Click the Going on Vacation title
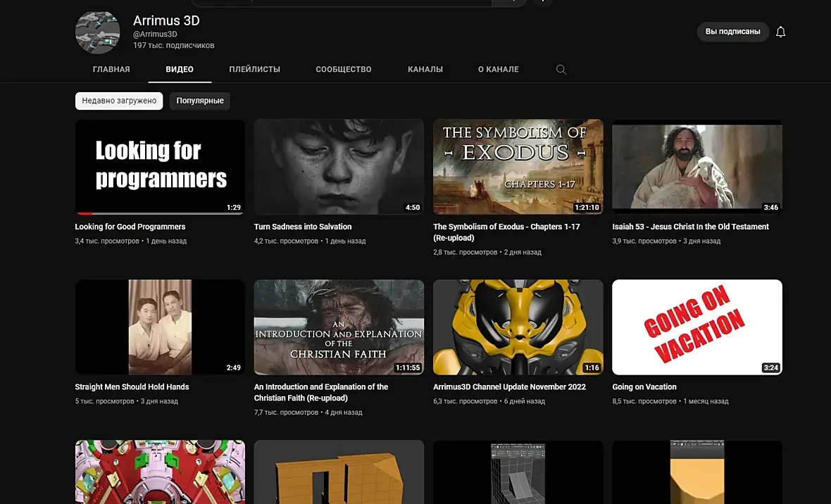This screenshot has height=504, width=831. tap(644, 387)
